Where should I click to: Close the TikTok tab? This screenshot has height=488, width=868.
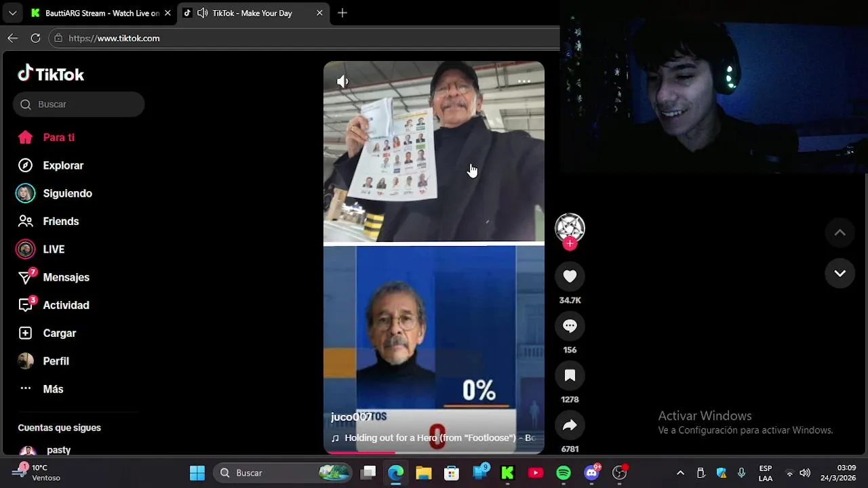319,13
